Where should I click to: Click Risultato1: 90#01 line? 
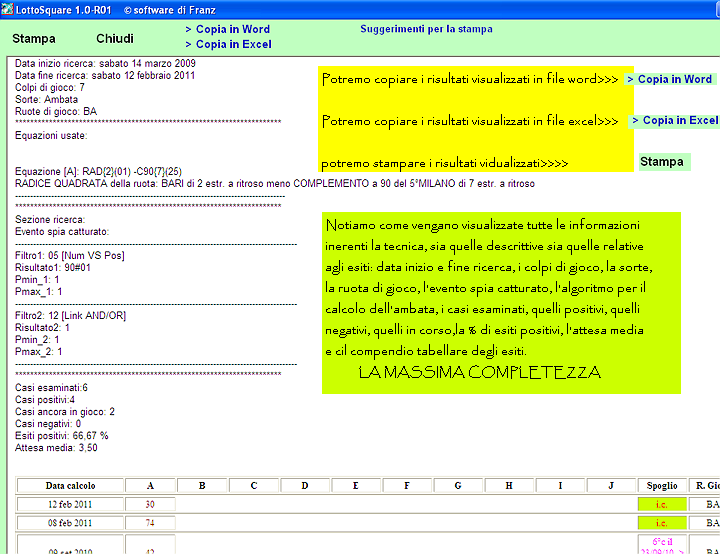point(53,267)
